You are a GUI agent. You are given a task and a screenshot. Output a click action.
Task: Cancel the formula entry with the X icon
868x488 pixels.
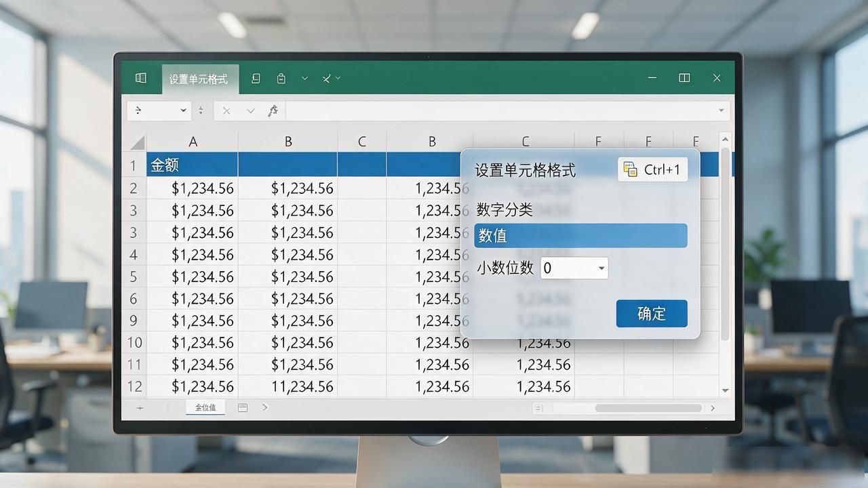(x=226, y=110)
